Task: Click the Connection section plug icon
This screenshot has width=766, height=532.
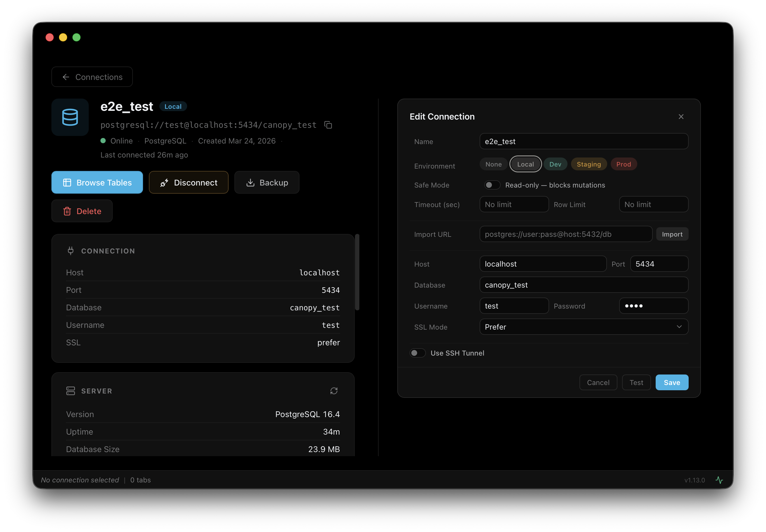Action: 70,251
